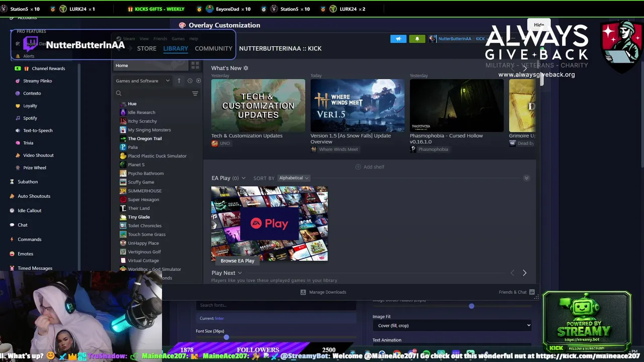Change sort by Alphabetical dropdown
This screenshot has width=644, height=362.
pos(294,178)
